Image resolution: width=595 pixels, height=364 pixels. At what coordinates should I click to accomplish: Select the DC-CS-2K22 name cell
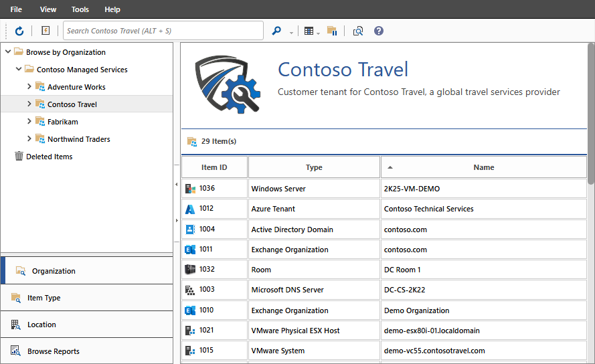(484, 290)
